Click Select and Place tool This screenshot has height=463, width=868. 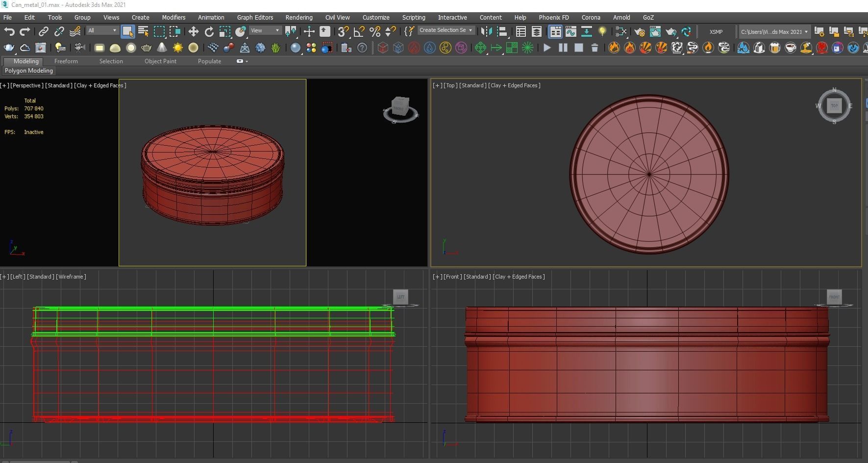240,31
